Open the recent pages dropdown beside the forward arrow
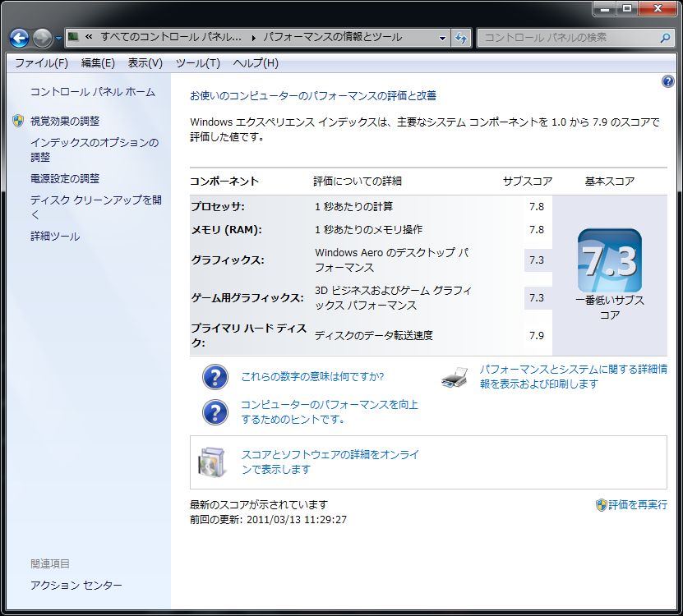683x616 pixels. [x=59, y=39]
